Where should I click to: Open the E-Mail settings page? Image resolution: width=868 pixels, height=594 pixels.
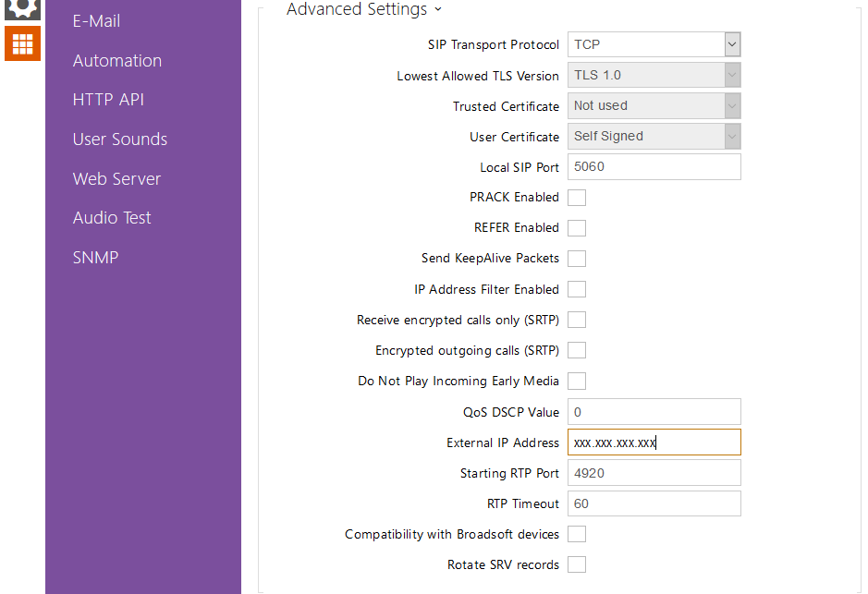[x=96, y=21]
